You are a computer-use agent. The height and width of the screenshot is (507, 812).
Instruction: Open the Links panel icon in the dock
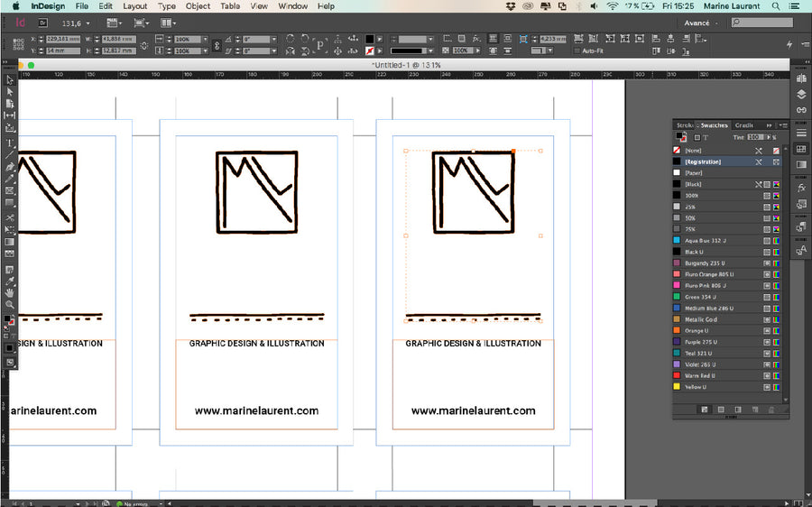click(x=801, y=110)
